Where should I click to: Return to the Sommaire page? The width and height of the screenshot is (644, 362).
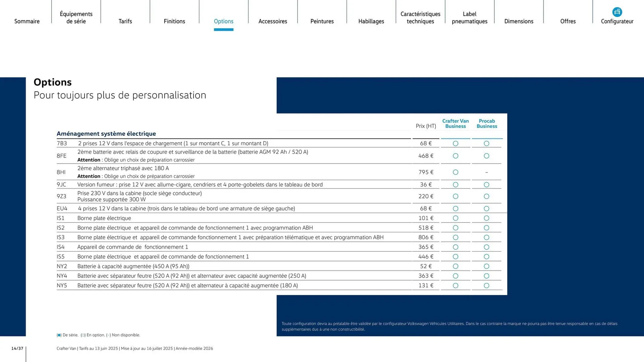27,21
